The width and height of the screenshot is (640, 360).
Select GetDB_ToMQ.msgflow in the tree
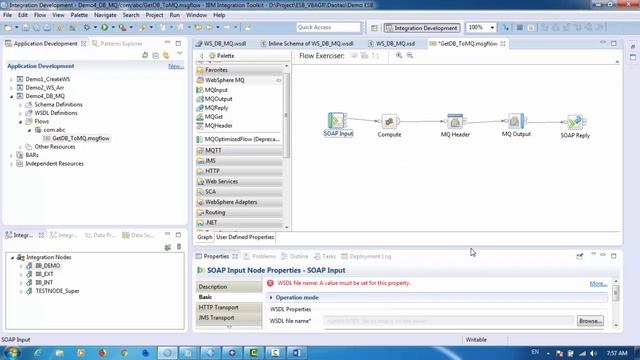[x=76, y=138]
